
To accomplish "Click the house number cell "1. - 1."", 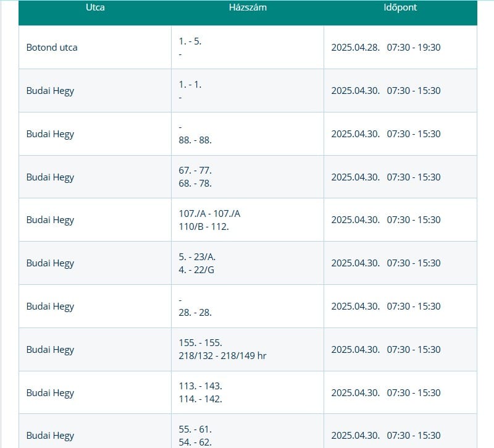I will click(x=190, y=85).
